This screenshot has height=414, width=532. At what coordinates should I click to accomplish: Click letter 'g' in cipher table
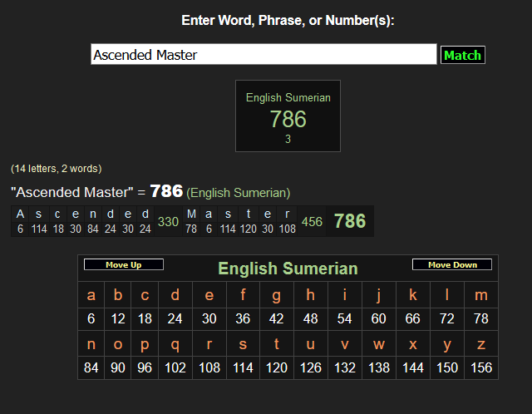[276, 295]
